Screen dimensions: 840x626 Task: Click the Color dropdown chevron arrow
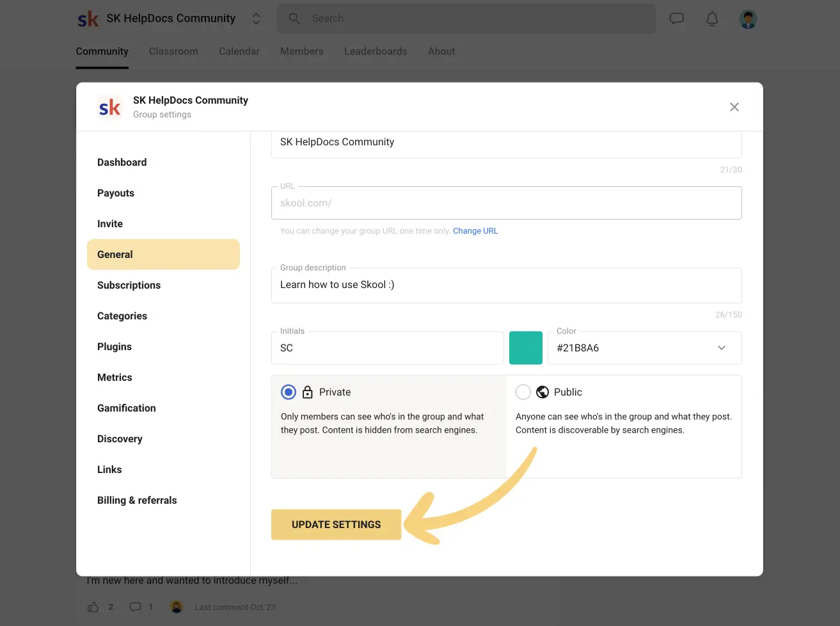pos(722,348)
